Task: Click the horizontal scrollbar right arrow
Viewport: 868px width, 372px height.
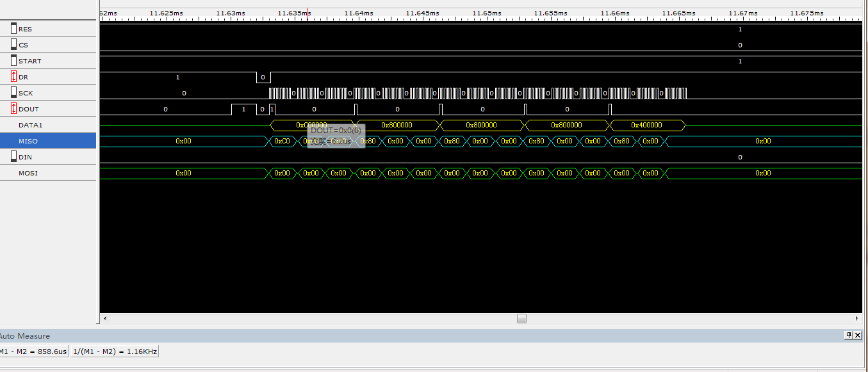Action: (857, 318)
